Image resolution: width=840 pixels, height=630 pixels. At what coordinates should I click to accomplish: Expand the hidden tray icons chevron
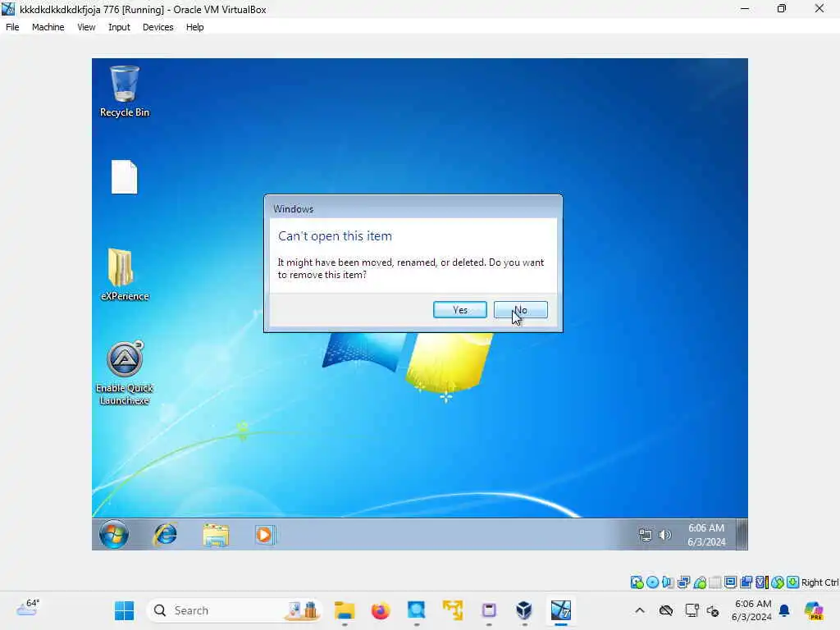point(640,610)
